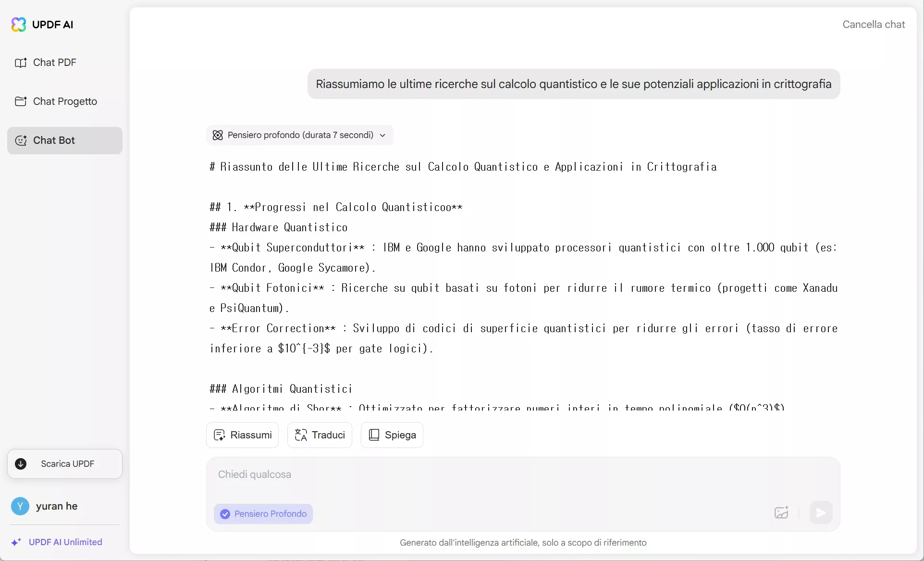
Task: Click the user prompt message bubble
Action: pos(574,84)
